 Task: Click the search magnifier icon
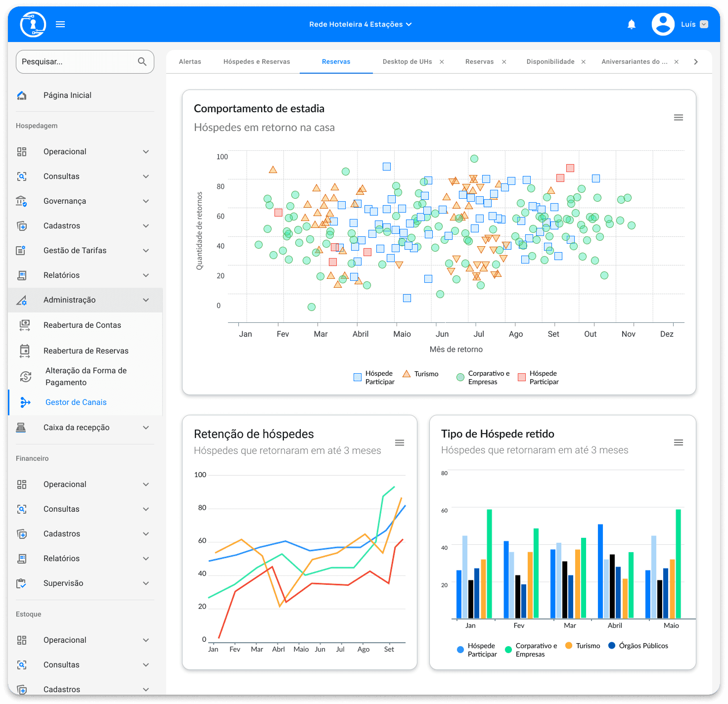[x=142, y=62]
